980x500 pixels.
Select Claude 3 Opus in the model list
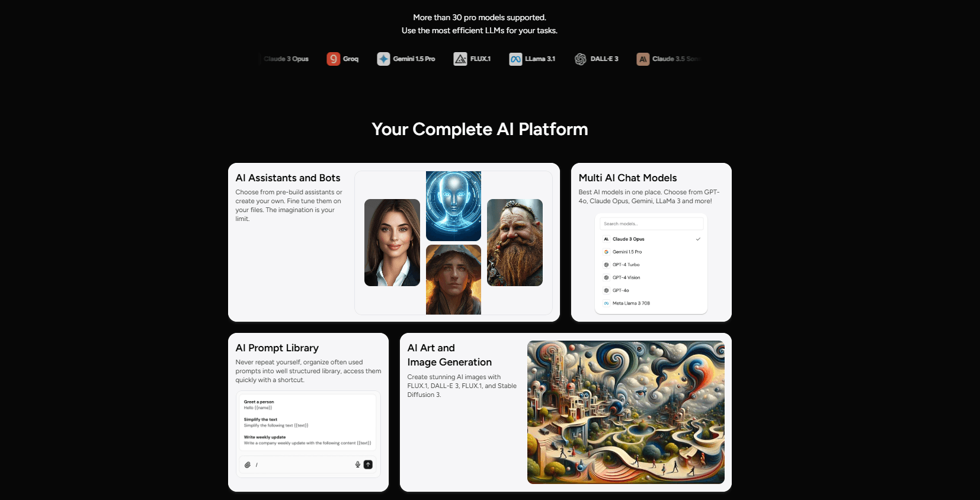pos(651,239)
